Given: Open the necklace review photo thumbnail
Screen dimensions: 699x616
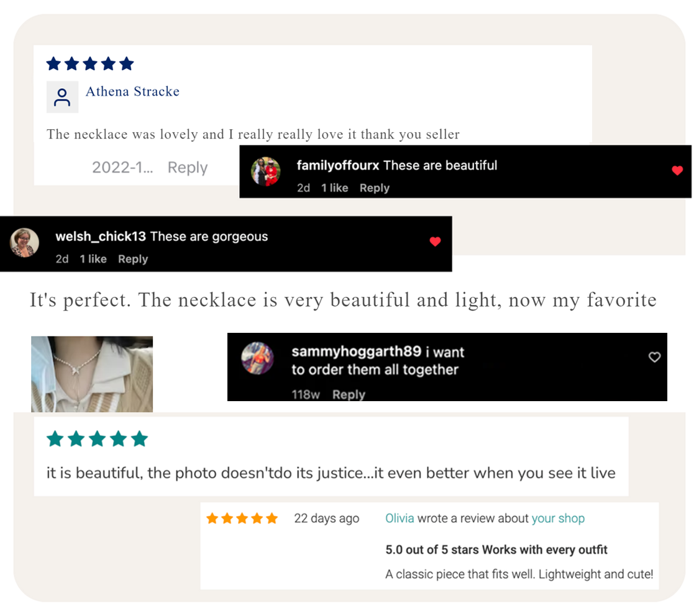Looking at the screenshot, I should 92,374.
